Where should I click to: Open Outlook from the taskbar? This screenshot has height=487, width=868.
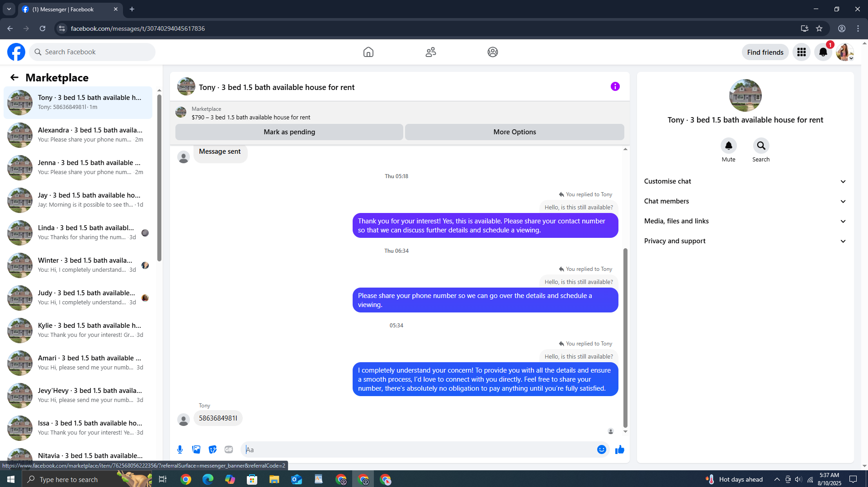[x=297, y=479]
